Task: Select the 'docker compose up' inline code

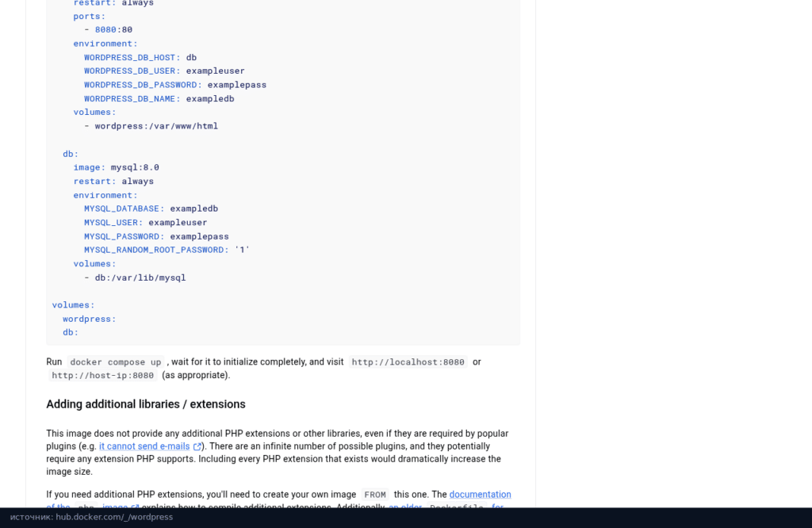Action: coord(116,362)
